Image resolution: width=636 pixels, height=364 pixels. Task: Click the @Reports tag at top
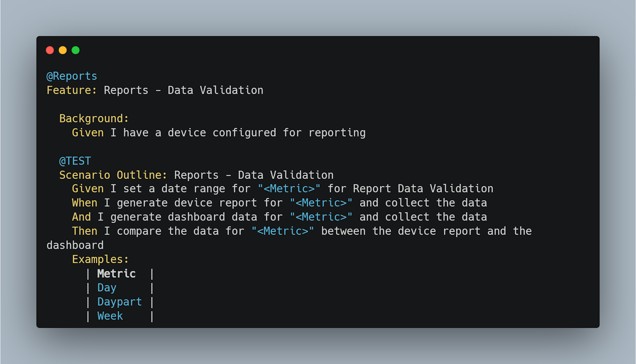tap(72, 76)
